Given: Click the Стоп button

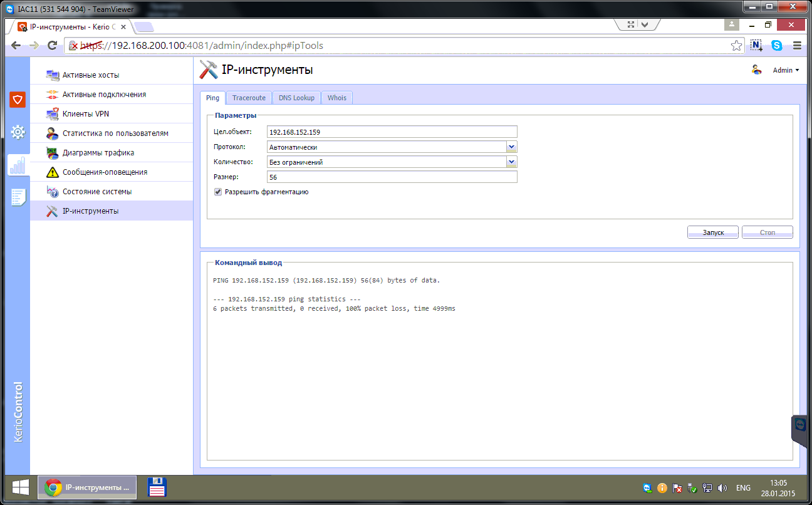Looking at the screenshot, I should 768,232.
